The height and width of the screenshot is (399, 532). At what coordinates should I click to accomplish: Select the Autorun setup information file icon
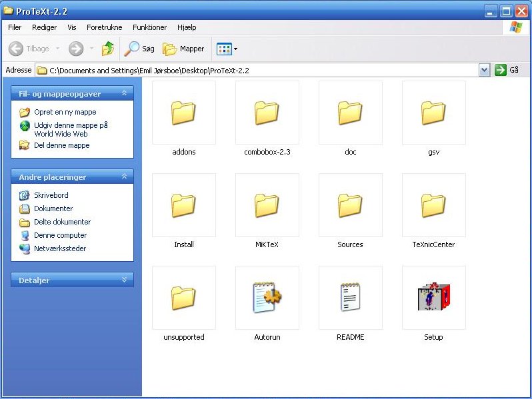point(267,297)
